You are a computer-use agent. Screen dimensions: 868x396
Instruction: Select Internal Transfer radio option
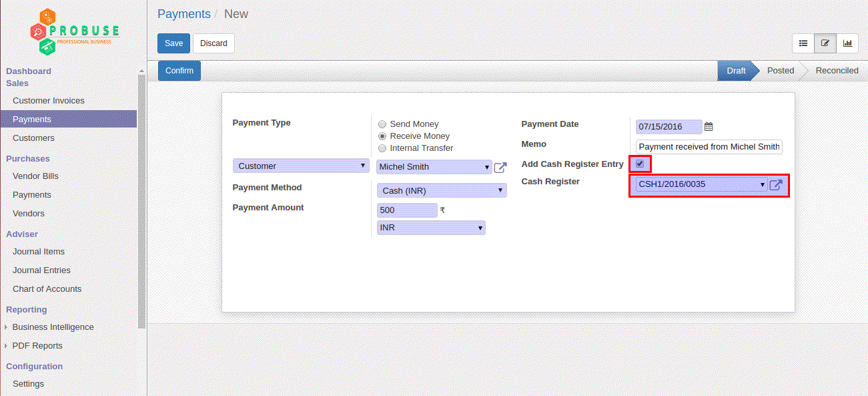point(382,148)
